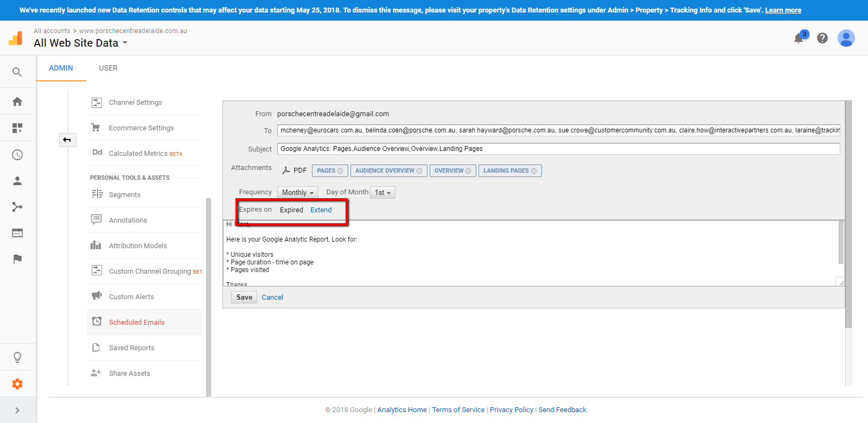Image resolution: width=868 pixels, height=423 pixels.
Task: Click into the email message body
Action: 531,253
